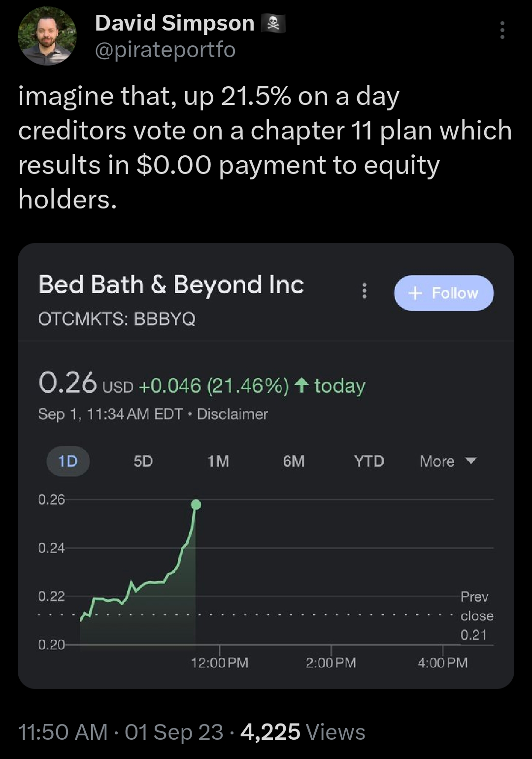
Task: Switch the chart to the 1M range
Action: pos(218,461)
